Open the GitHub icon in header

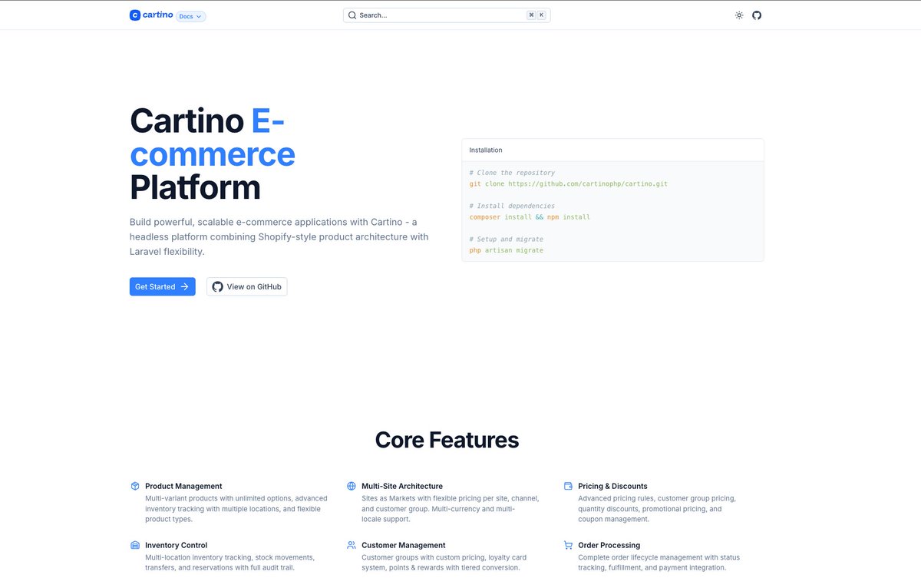(x=757, y=15)
